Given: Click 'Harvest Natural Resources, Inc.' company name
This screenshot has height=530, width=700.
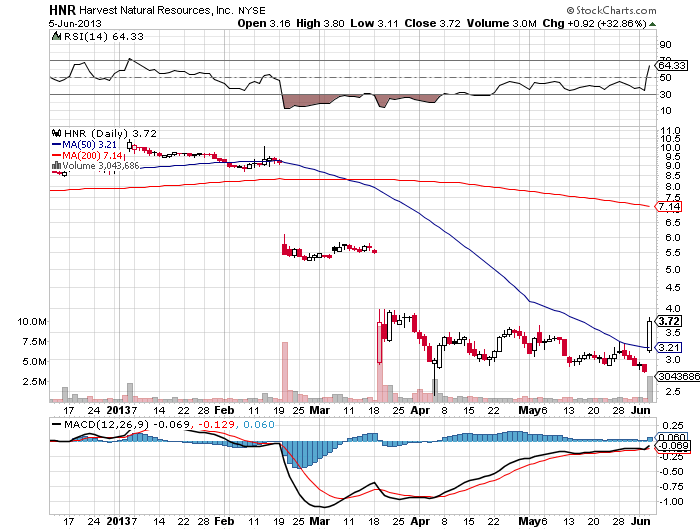Looking at the screenshot, I should point(155,10).
